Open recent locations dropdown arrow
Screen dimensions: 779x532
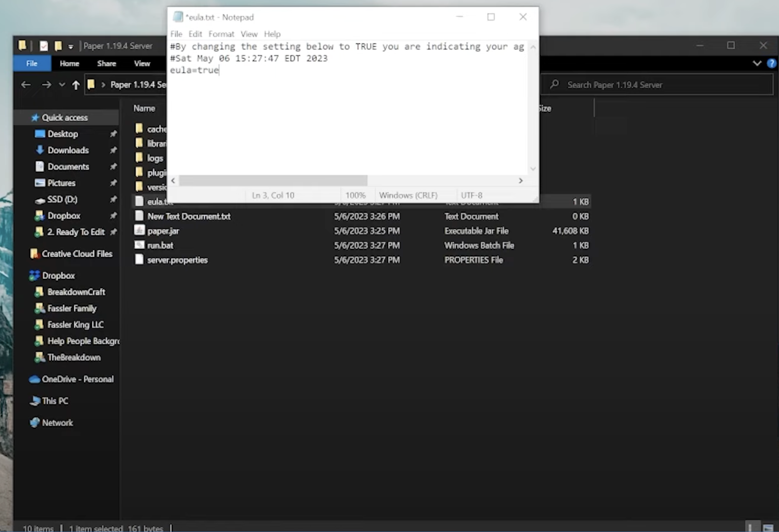(62, 85)
